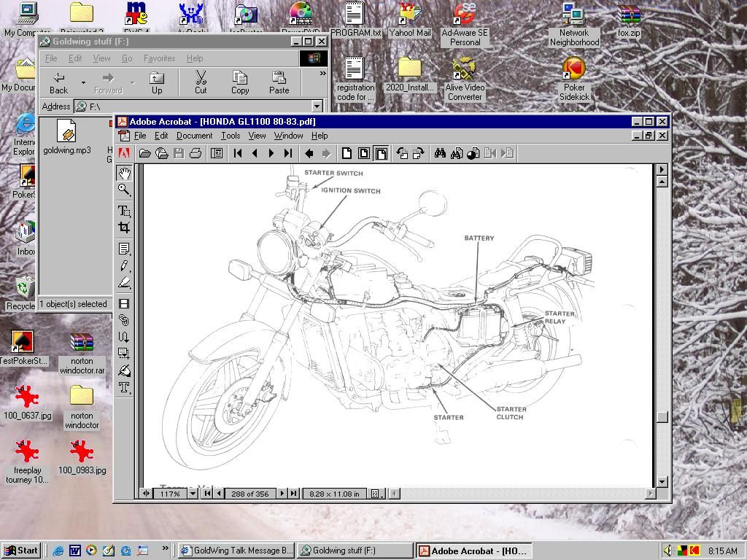Select the Form tool
747x560 pixels.
point(124,354)
